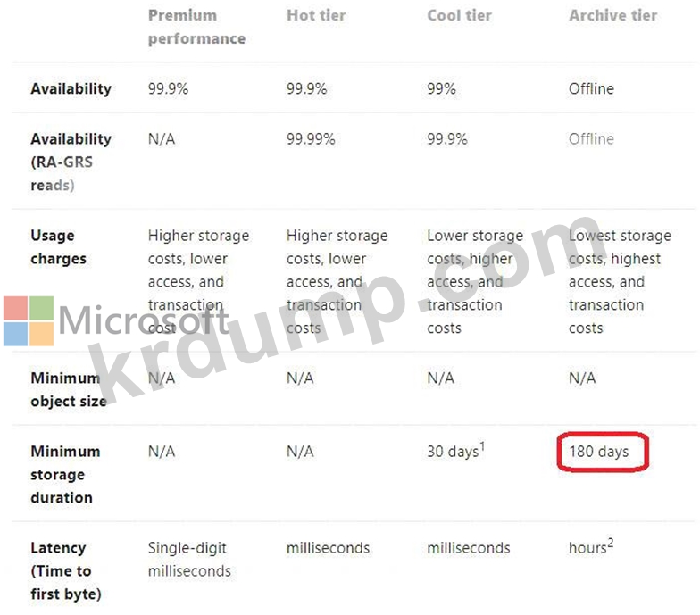This screenshot has height=615, width=700.
Task: Click the Archive tier Offline availability value
Action: (591, 88)
